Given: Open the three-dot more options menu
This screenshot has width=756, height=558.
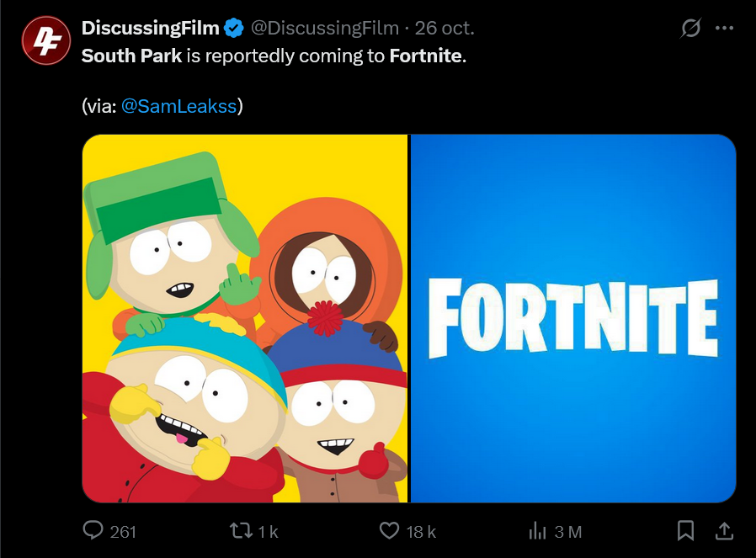Looking at the screenshot, I should [724, 28].
